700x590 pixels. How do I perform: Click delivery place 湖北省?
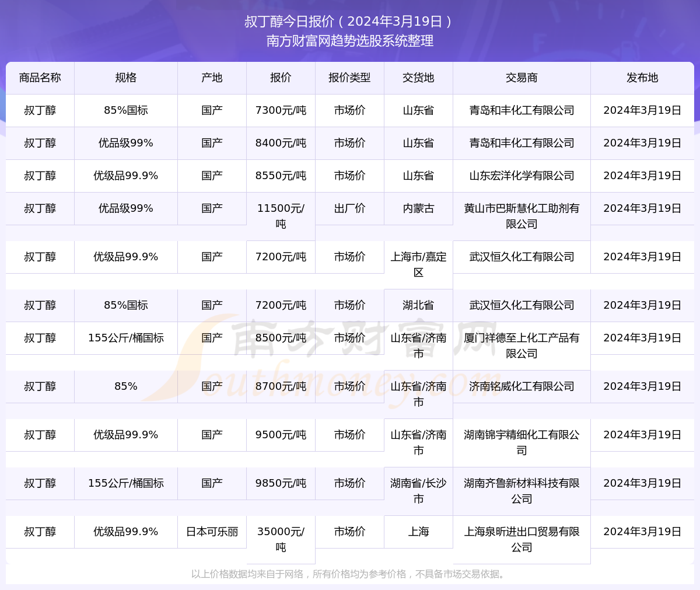418,305
